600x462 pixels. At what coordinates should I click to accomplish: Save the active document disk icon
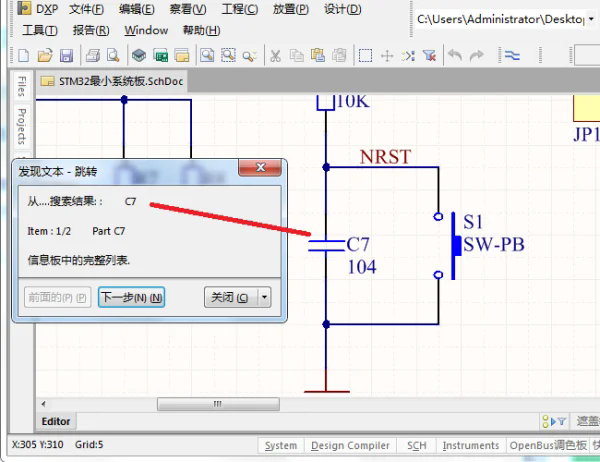67,56
